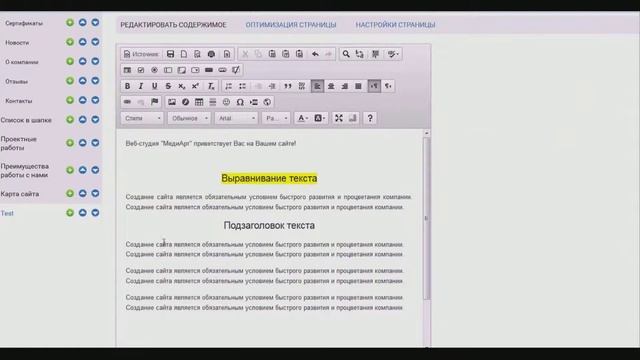
Task: Align text to the left
Action: [x=317, y=86]
